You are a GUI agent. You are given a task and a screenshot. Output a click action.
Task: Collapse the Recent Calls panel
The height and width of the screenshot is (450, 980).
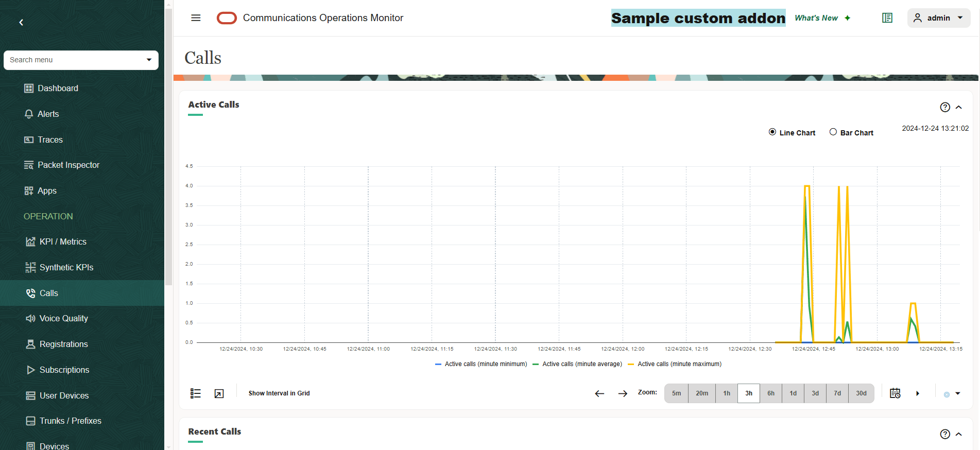[x=959, y=434]
